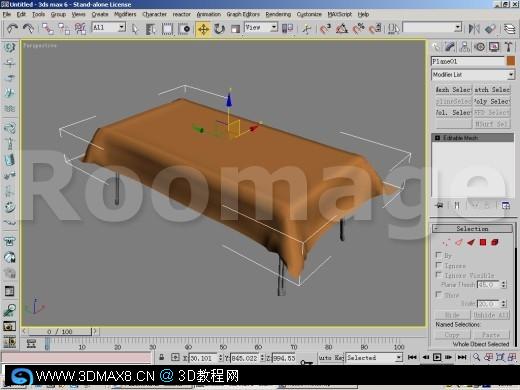Toggle the Ignore Visible Edges checkbox
The height and width of the screenshot is (390, 520).
click(439, 275)
